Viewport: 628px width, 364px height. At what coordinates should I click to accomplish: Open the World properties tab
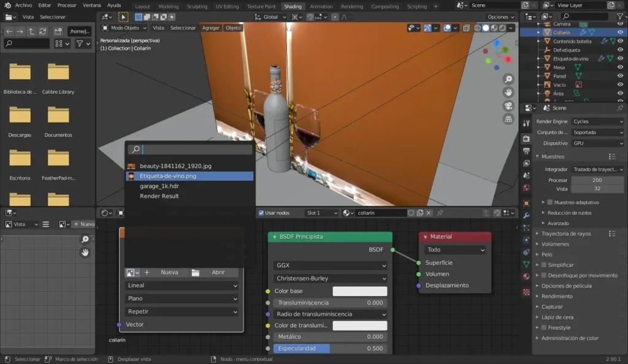click(x=526, y=188)
